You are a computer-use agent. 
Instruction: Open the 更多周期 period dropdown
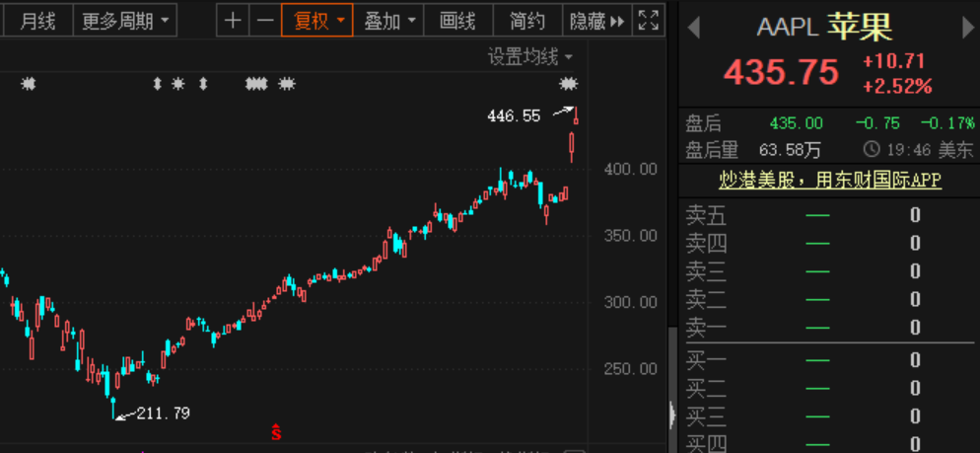click(x=125, y=21)
